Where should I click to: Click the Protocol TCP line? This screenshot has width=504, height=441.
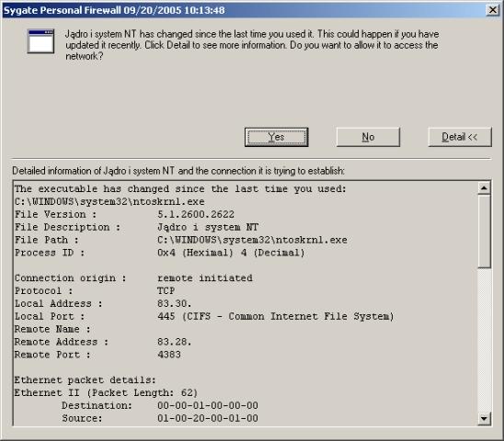[x=95, y=291]
